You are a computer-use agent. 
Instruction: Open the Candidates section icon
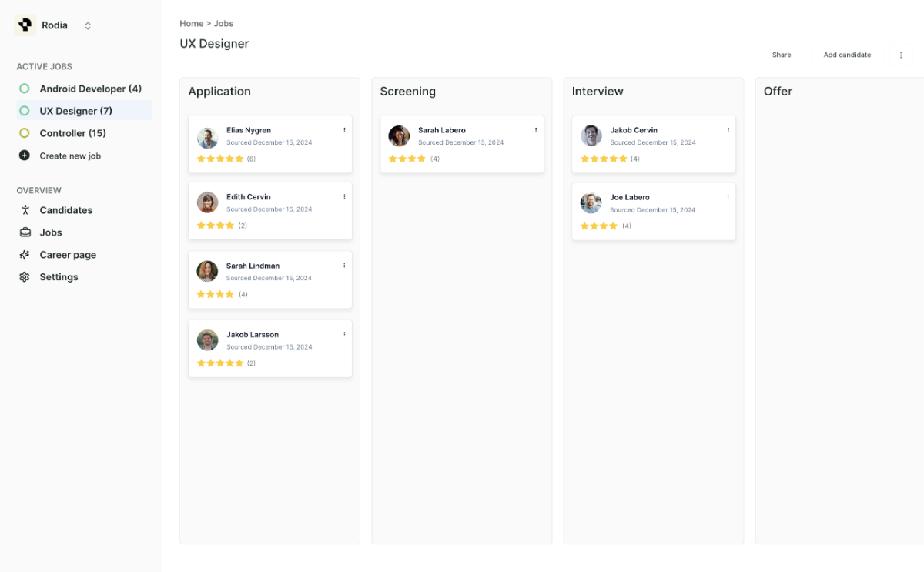pos(25,210)
